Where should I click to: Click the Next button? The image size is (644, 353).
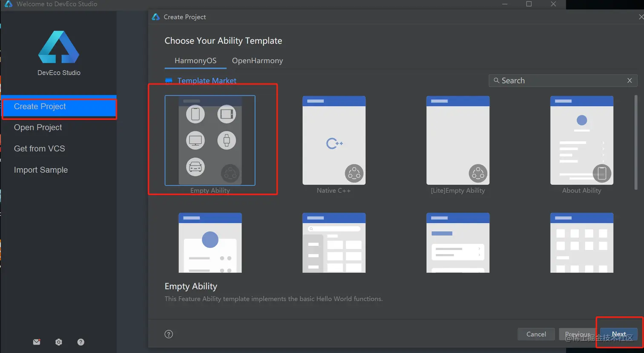point(619,334)
